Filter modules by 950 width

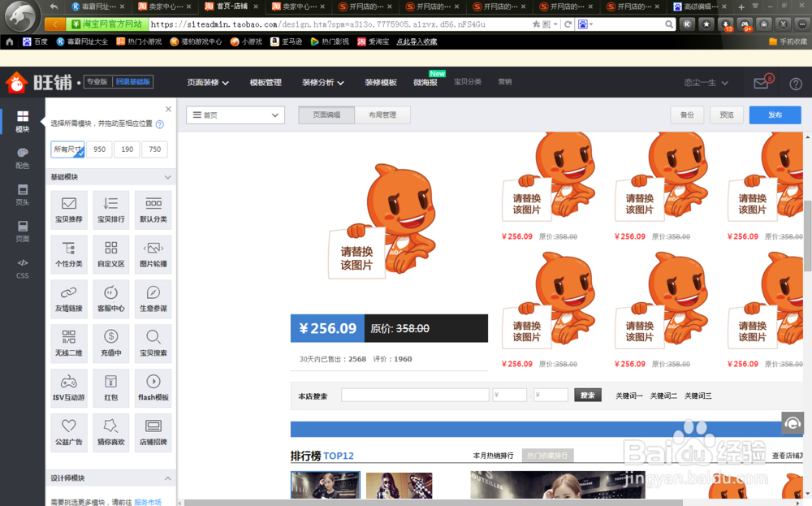[99, 149]
